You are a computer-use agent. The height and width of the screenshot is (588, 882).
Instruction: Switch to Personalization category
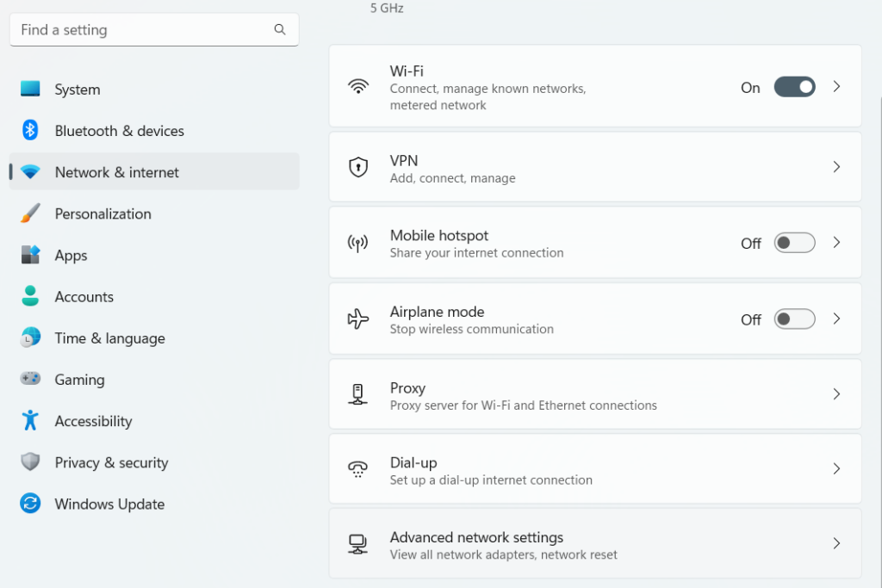tap(154, 214)
